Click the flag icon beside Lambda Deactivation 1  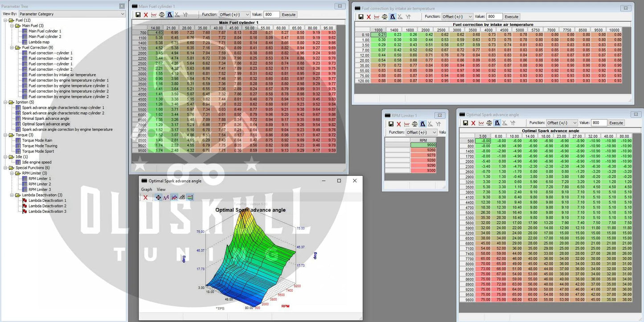click(x=25, y=200)
